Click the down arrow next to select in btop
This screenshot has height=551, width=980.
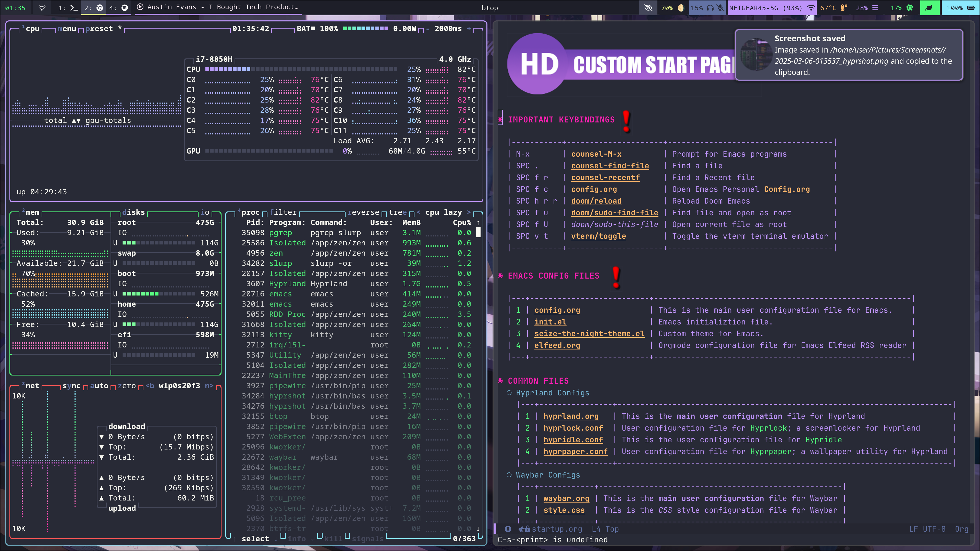pyautogui.click(x=276, y=539)
